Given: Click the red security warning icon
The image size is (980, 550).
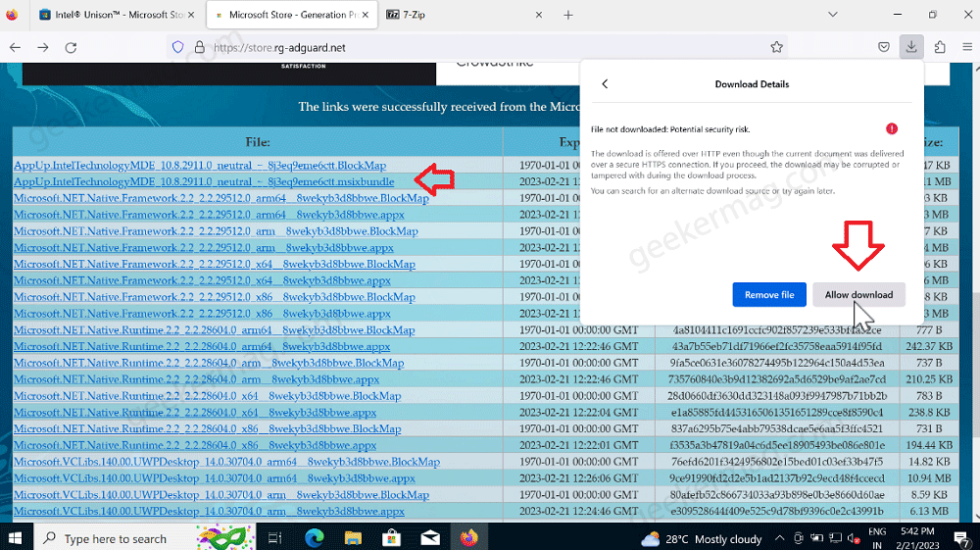Looking at the screenshot, I should (x=892, y=128).
